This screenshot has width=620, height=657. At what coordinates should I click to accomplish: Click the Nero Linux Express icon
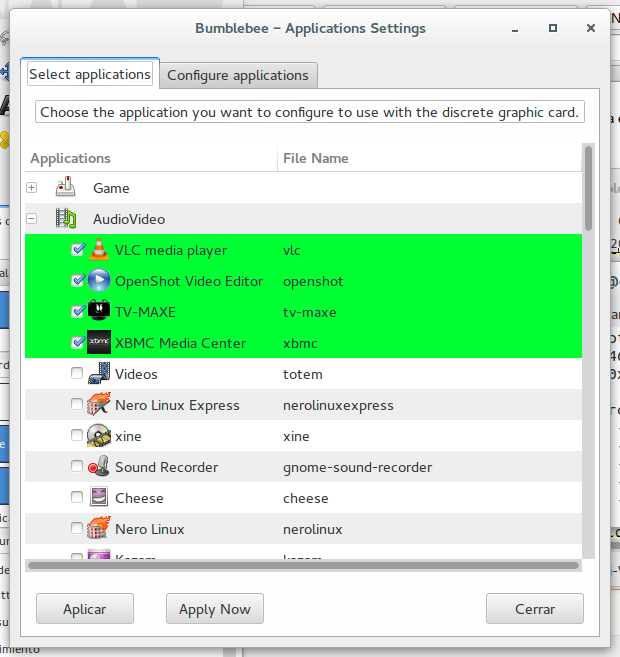click(x=98, y=405)
